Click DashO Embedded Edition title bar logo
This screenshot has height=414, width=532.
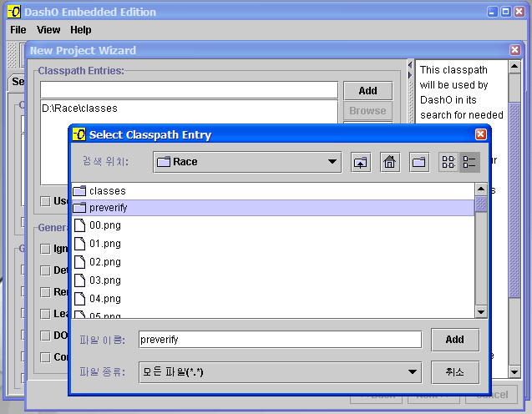pos(14,12)
